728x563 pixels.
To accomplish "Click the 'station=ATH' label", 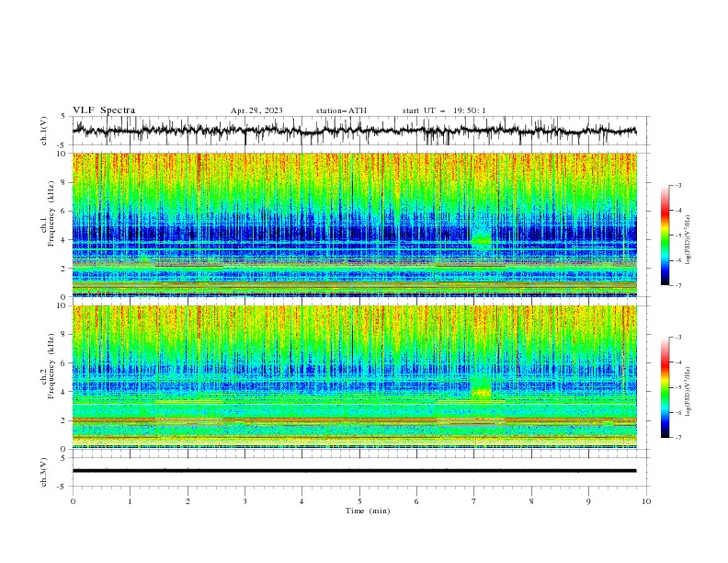I will click(341, 110).
